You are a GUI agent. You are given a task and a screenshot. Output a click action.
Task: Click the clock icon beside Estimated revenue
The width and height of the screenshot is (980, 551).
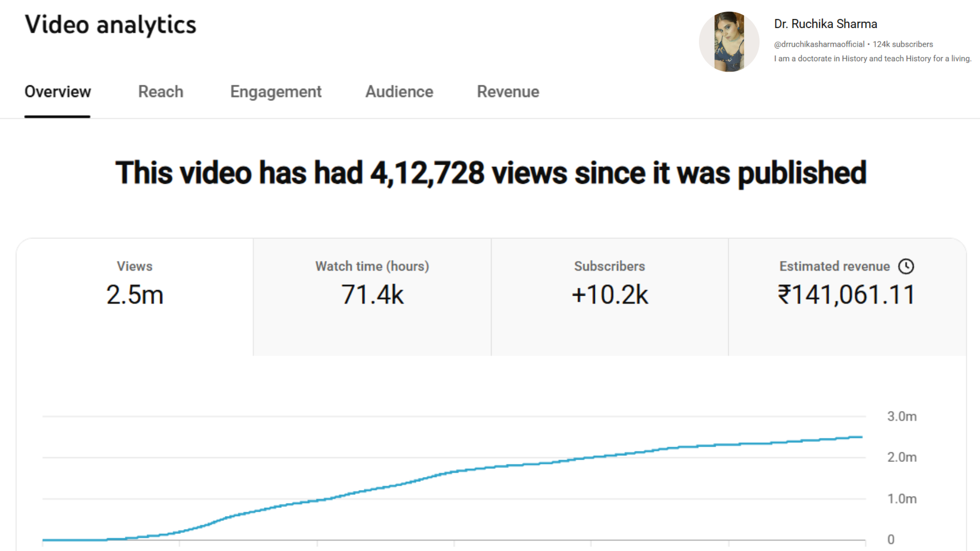click(x=906, y=266)
